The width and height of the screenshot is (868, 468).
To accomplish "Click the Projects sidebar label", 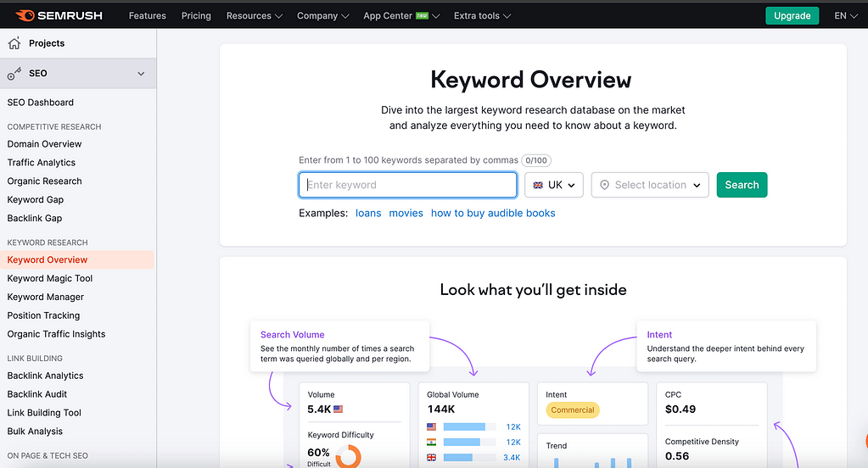I will (47, 43).
